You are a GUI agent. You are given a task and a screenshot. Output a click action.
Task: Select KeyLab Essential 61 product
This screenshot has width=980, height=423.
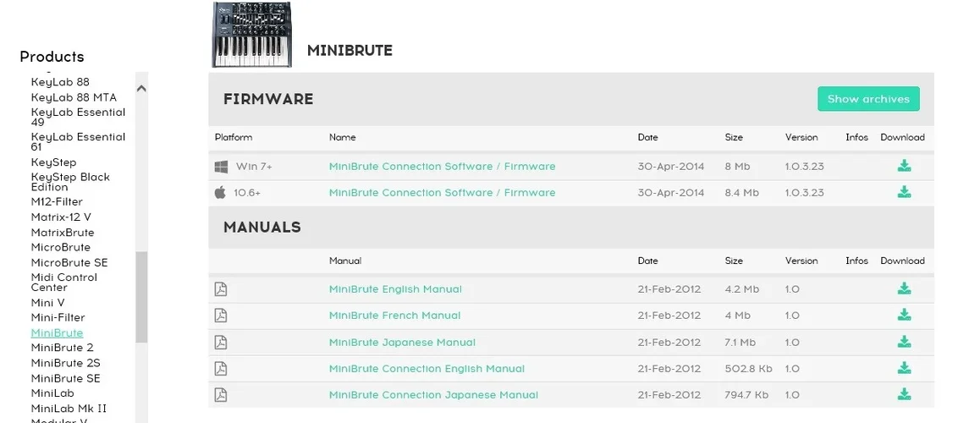78,142
